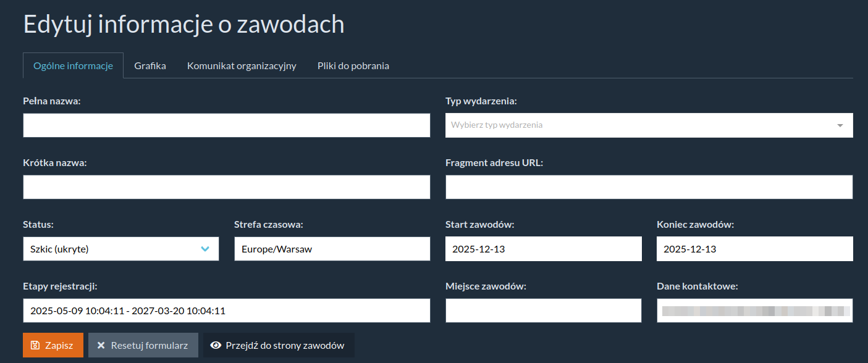Go to the Pliki do pobrania tab
This screenshot has height=363, width=868.
tap(353, 65)
